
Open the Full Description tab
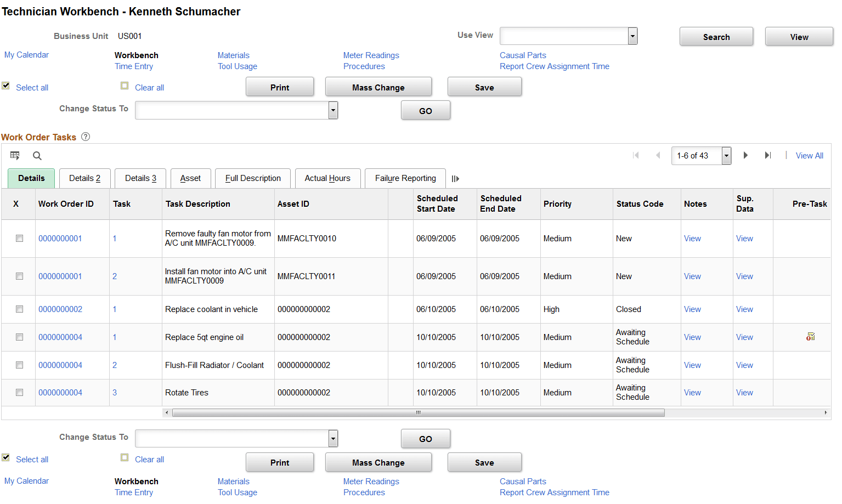(x=253, y=178)
